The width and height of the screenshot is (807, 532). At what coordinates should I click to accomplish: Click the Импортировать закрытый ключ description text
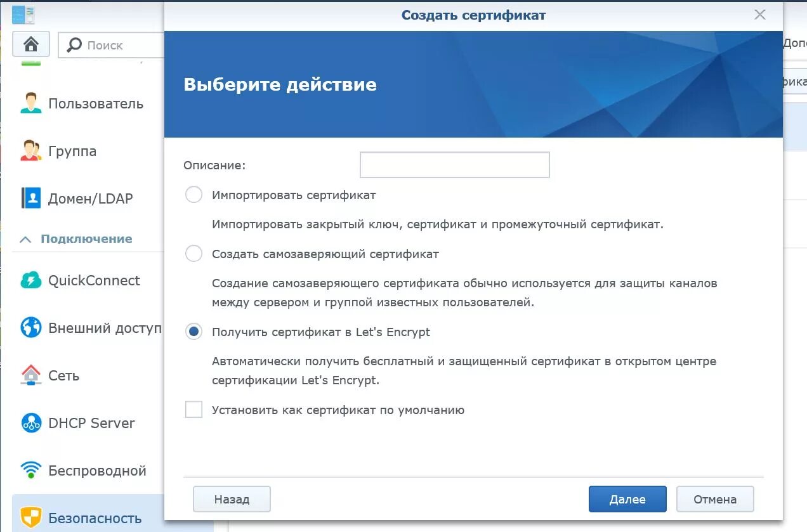pos(438,224)
